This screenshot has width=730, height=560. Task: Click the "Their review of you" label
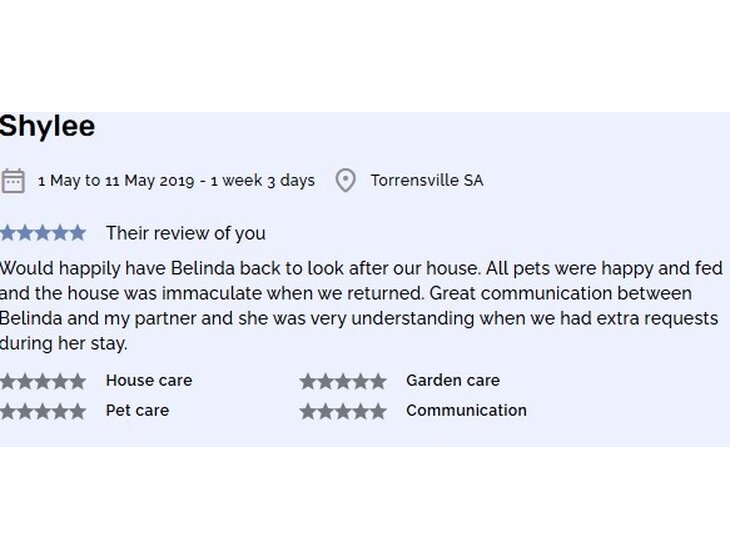[x=186, y=233]
